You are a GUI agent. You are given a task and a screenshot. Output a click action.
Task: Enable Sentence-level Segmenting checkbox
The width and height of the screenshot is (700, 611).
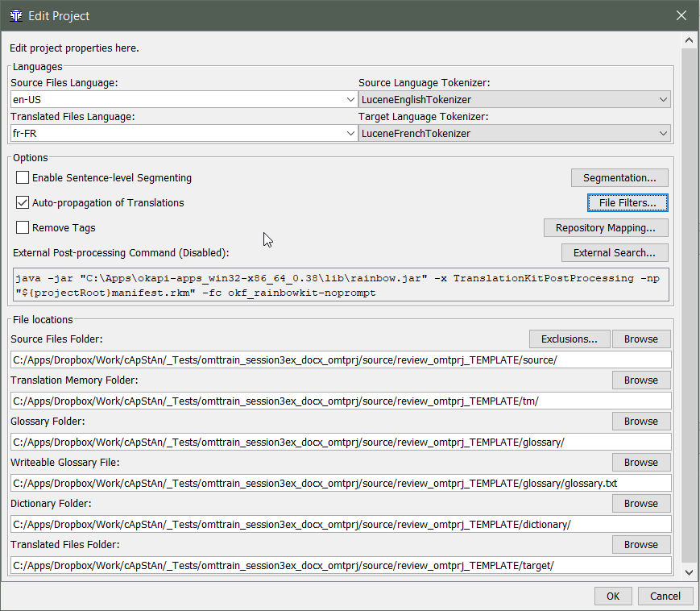tap(23, 178)
